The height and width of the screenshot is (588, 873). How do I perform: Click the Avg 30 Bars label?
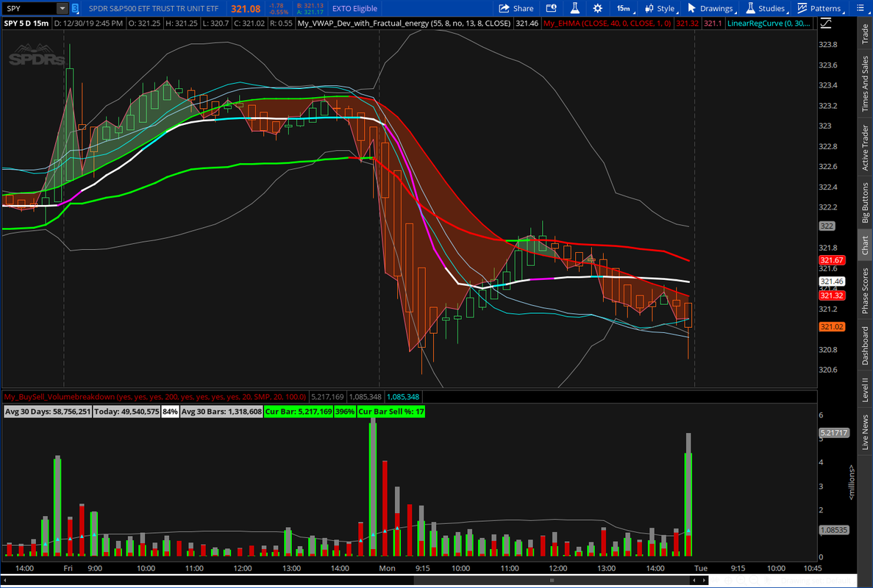221,412
